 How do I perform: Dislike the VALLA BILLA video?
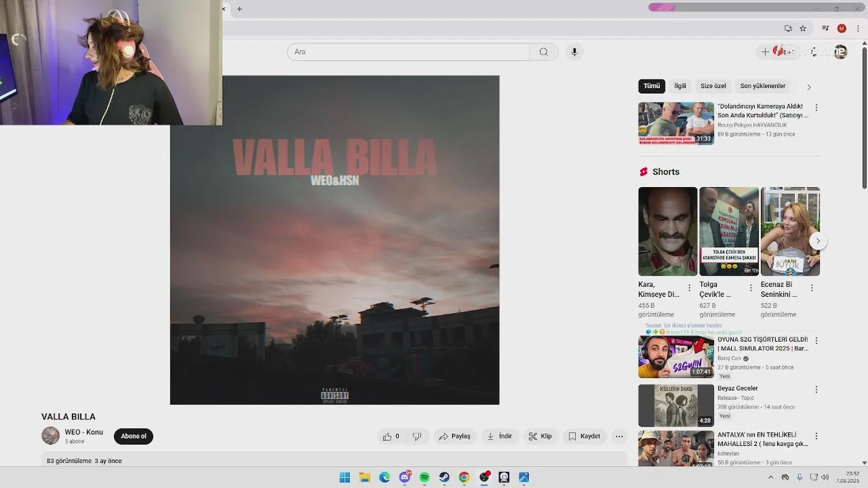click(417, 436)
